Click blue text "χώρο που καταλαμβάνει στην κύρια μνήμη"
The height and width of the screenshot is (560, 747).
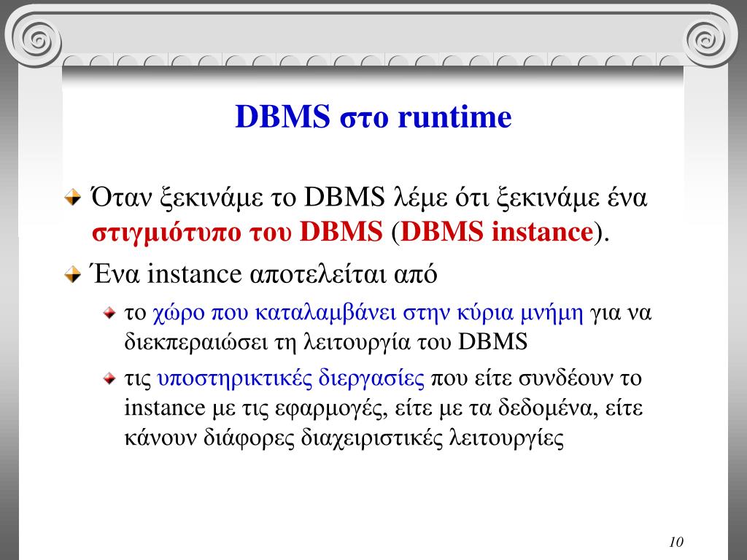pos(368,314)
